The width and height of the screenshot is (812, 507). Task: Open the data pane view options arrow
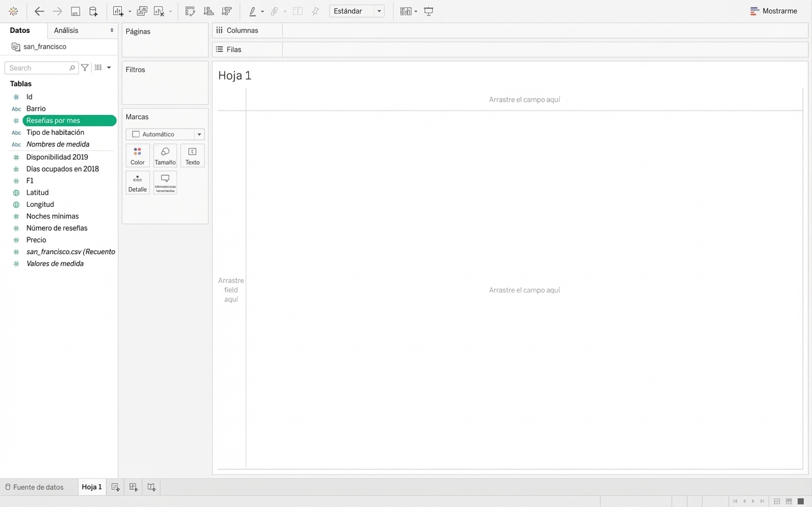(109, 68)
